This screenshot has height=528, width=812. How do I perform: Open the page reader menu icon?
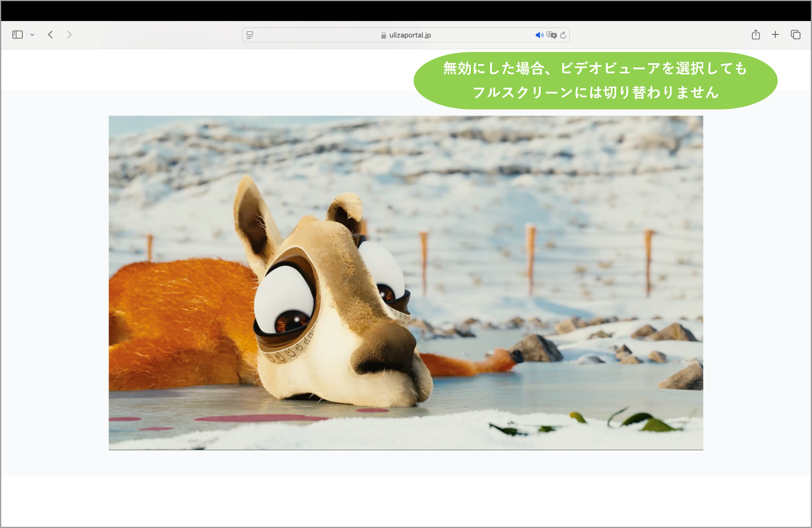click(250, 35)
